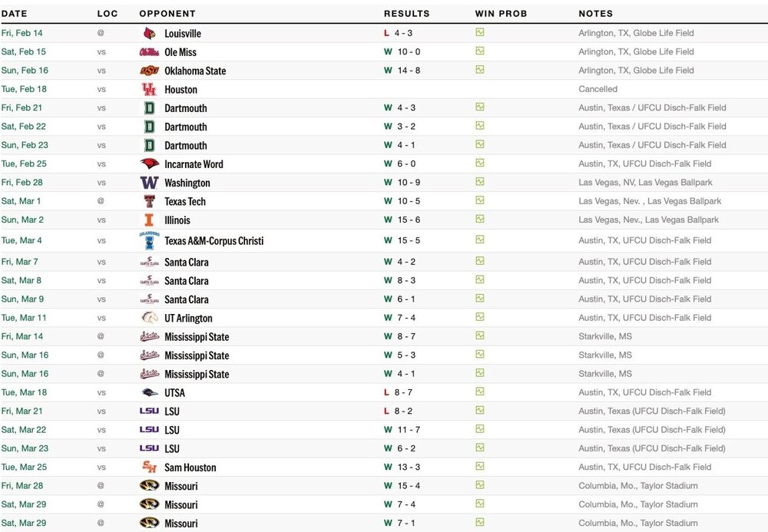This screenshot has width=768, height=532.
Task: Open the Texas A&M-Corpus Christi team link
Action: pos(214,241)
